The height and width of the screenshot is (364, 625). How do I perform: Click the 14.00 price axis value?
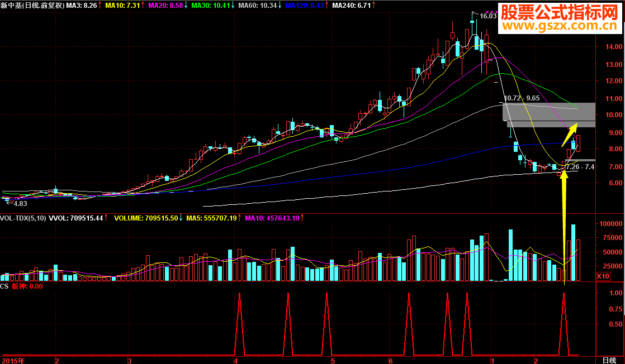pos(614,46)
